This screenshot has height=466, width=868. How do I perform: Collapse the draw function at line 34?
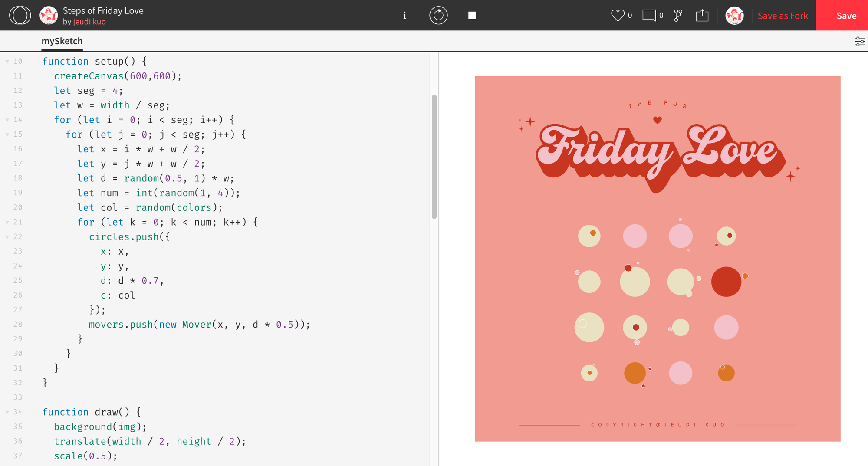(x=7, y=412)
